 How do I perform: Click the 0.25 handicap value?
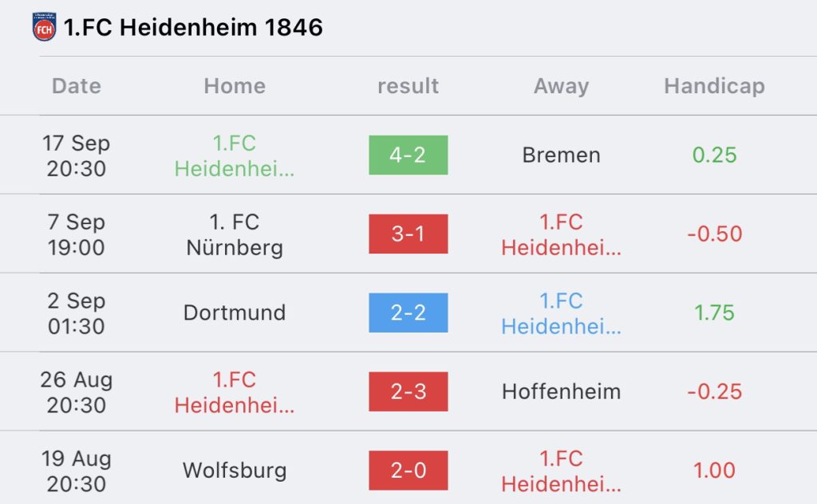pos(714,155)
